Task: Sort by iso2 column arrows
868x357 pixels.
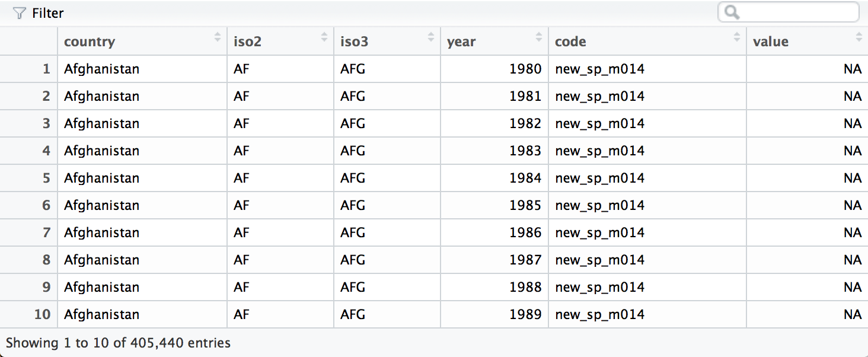Action: (x=324, y=37)
